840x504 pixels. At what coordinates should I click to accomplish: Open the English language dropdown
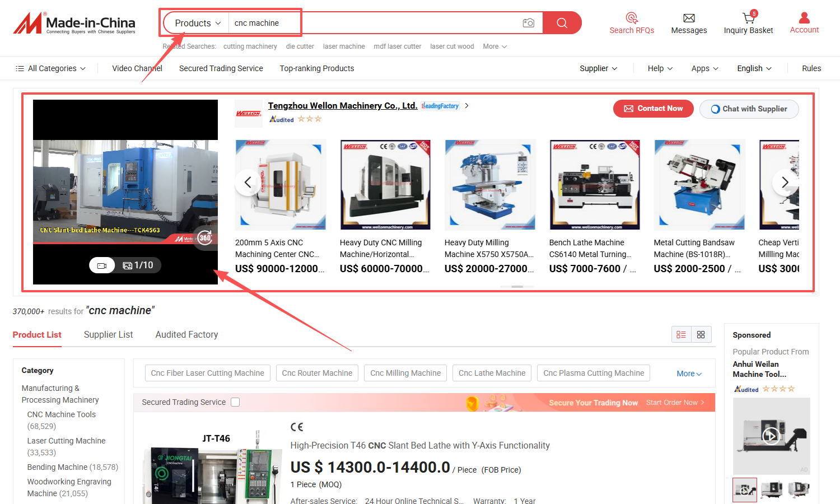click(x=754, y=68)
